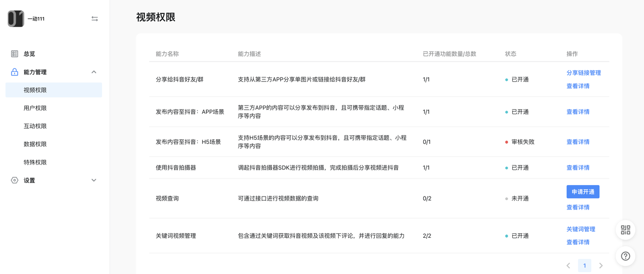Click the 一动111 app avatar
The image size is (644, 274).
coord(16,19)
